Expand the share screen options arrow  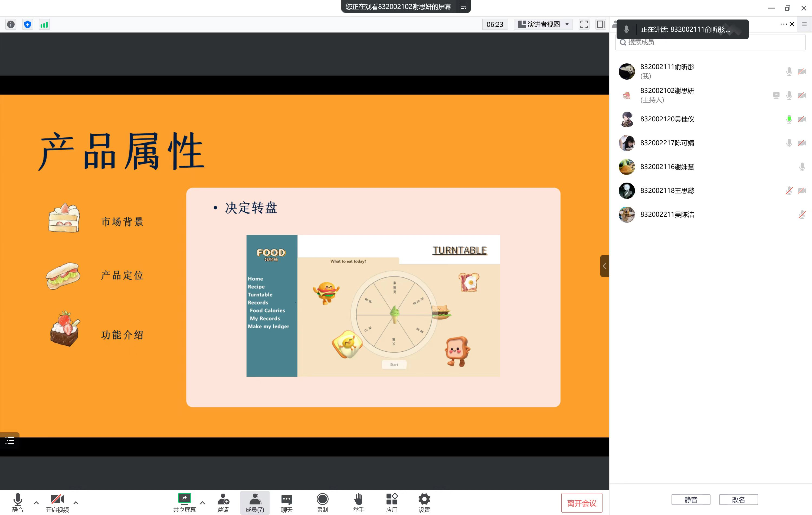point(203,503)
